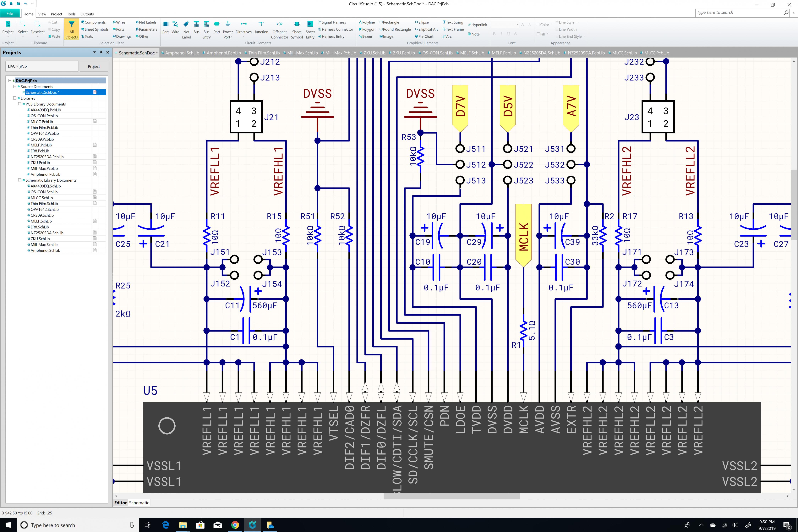Collapse the DAC.PrjPcb tree node
798x532 pixels.
coord(9,81)
